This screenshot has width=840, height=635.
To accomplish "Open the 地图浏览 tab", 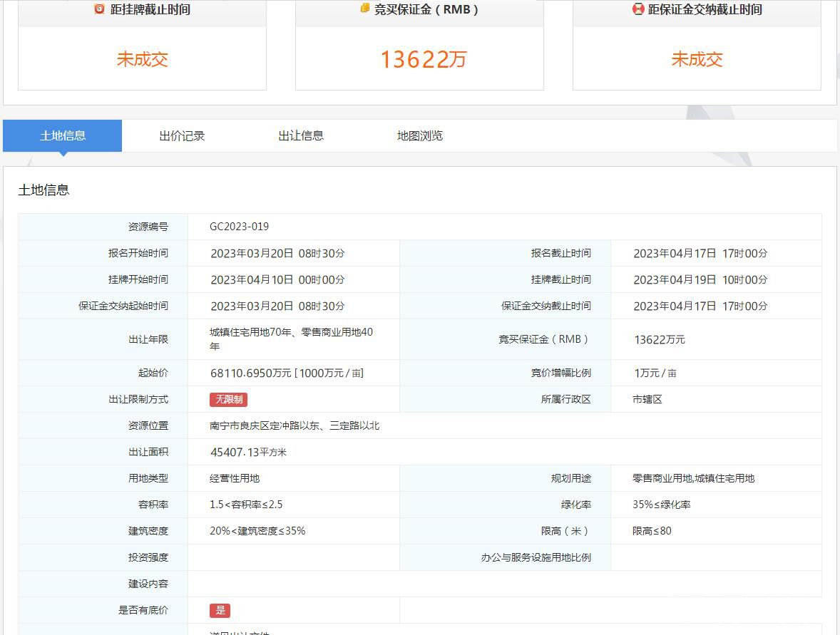I will pyautogui.click(x=420, y=135).
